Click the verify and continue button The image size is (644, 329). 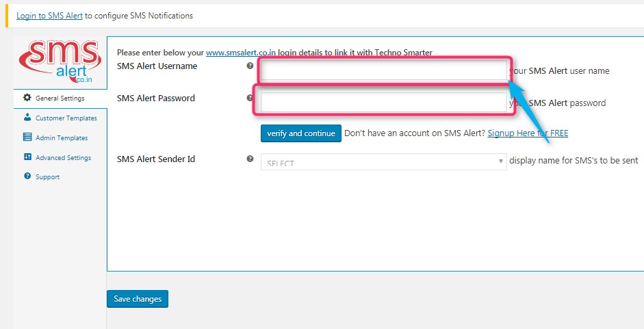click(301, 133)
